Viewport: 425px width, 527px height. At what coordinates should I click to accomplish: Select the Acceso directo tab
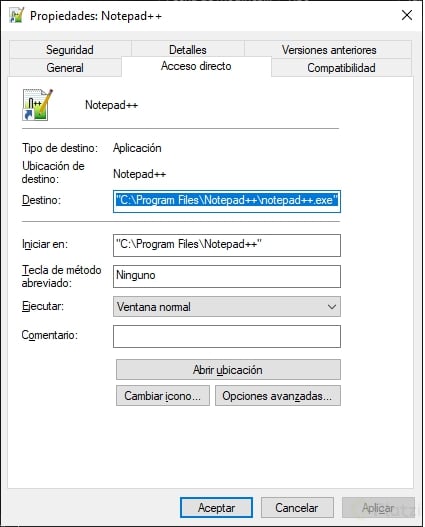coord(196,66)
